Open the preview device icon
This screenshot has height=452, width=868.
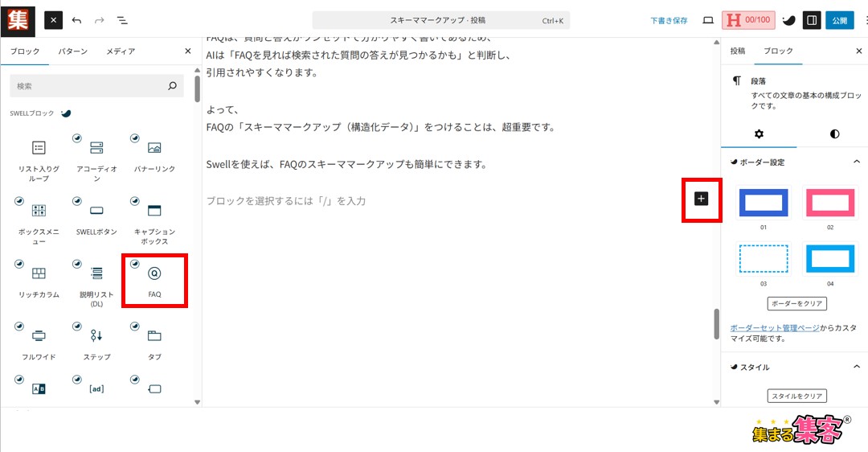(x=708, y=20)
